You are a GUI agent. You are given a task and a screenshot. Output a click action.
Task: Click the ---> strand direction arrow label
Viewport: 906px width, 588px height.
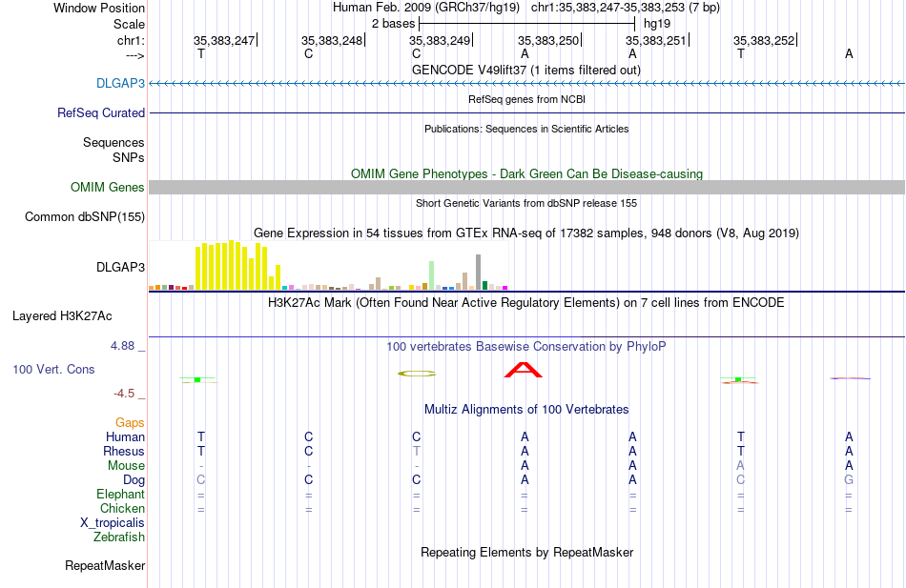click(x=134, y=55)
